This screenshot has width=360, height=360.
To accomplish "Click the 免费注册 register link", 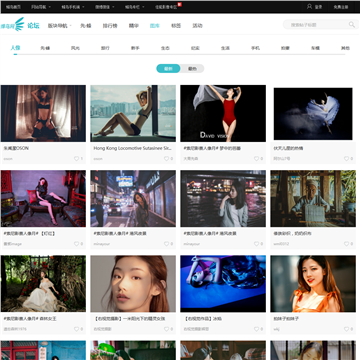I will (341, 7).
